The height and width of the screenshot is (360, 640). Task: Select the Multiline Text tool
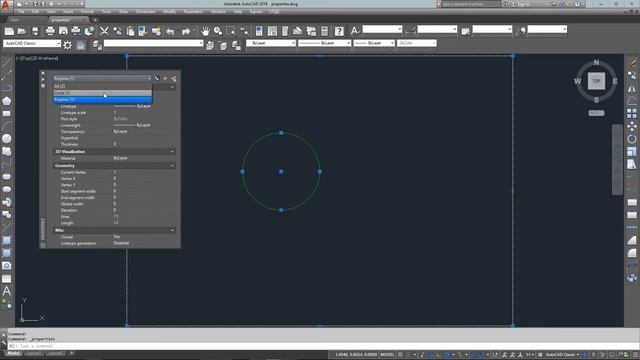pos(7,291)
